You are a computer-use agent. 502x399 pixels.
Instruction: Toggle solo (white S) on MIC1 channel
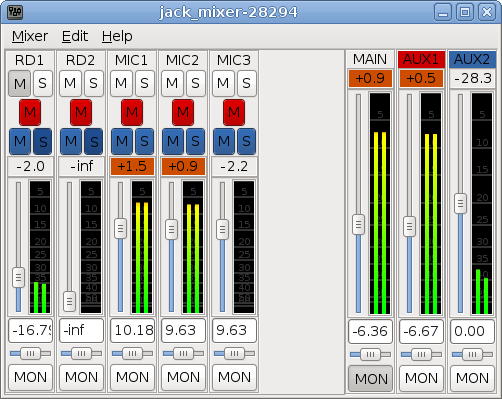tap(144, 83)
